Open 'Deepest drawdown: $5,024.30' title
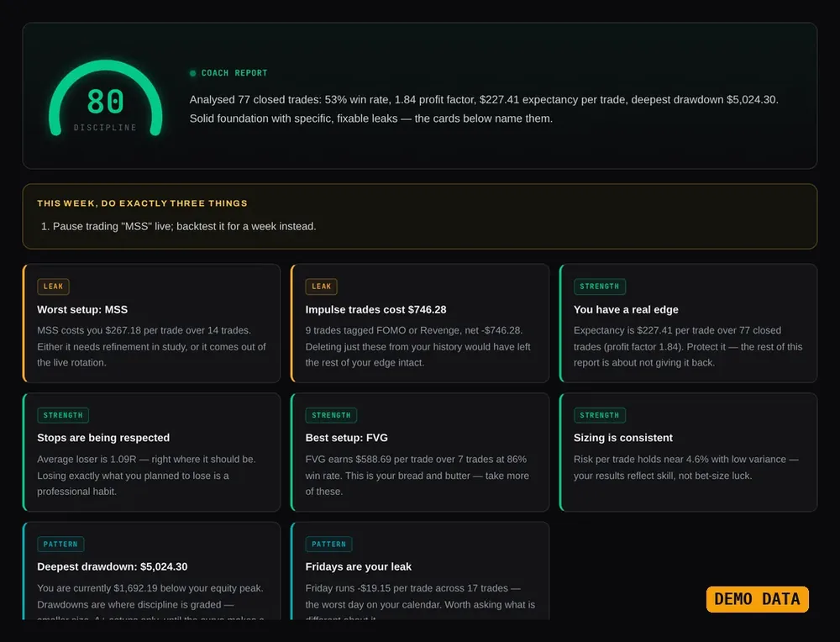Image resolution: width=840 pixels, height=642 pixels. tap(112, 566)
